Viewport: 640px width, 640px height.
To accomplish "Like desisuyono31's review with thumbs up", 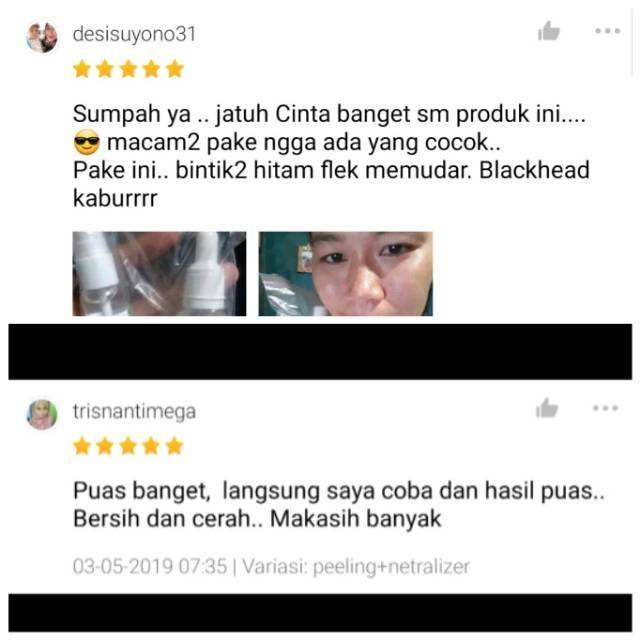I will [x=549, y=31].
